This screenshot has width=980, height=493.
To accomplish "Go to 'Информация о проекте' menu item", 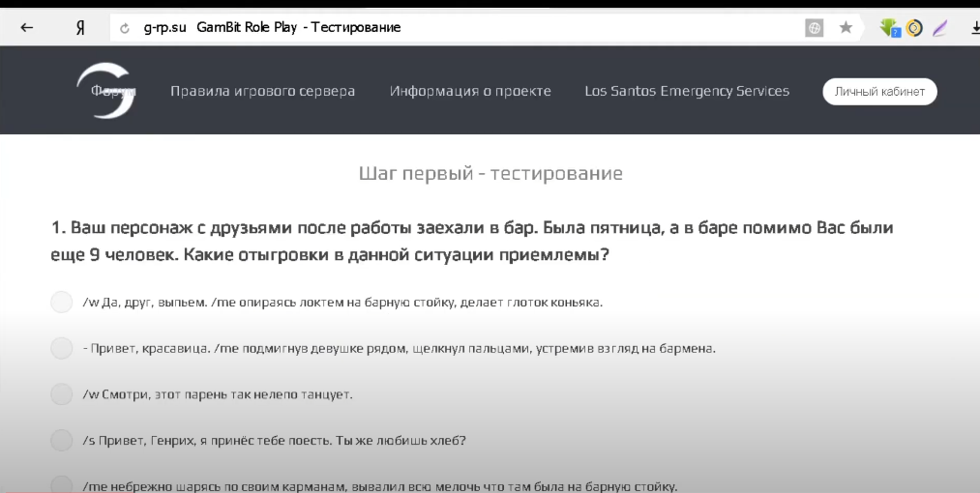I will click(x=470, y=91).
